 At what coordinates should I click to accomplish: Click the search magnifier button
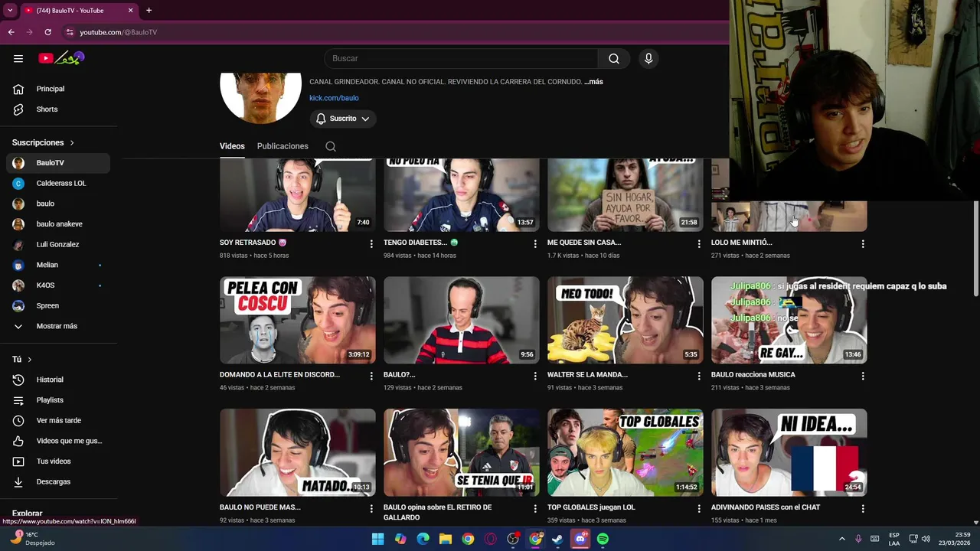pos(614,58)
